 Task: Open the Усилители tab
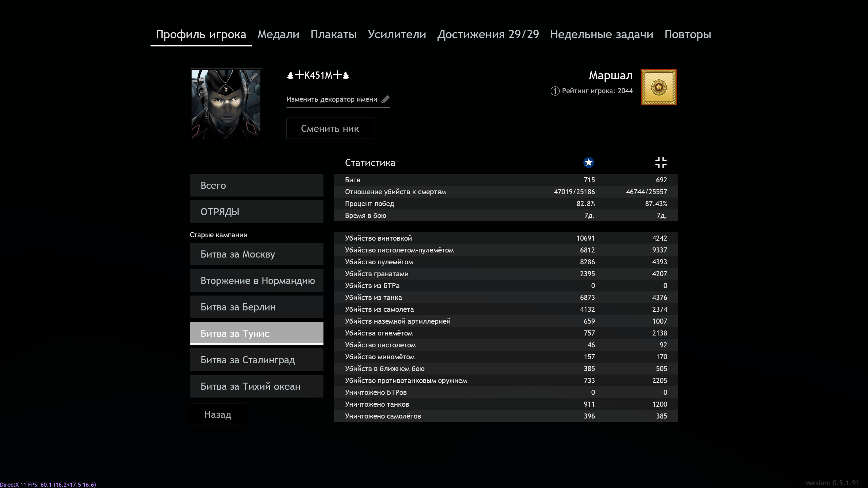[x=397, y=34]
